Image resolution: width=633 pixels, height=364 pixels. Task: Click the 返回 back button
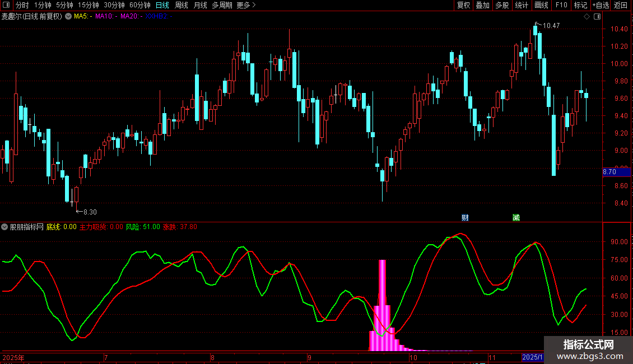point(621,5)
